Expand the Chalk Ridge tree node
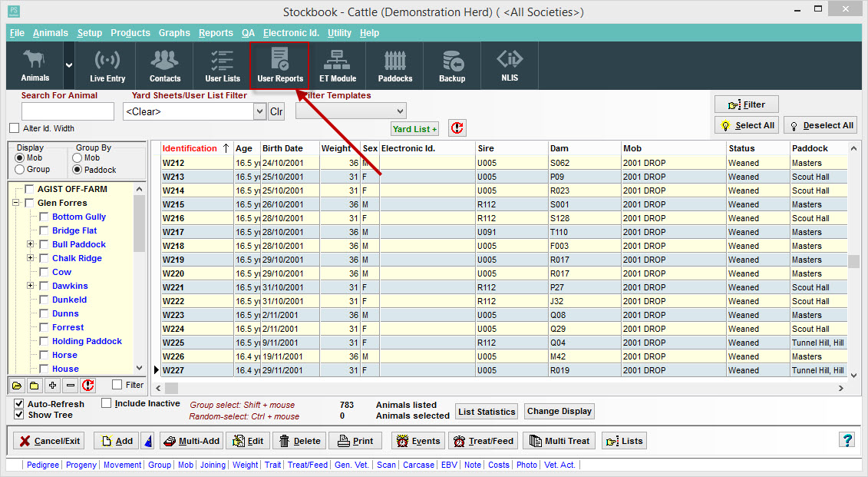The height and width of the screenshot is (477, 868). pyautogui.click(x=31, y=258)
